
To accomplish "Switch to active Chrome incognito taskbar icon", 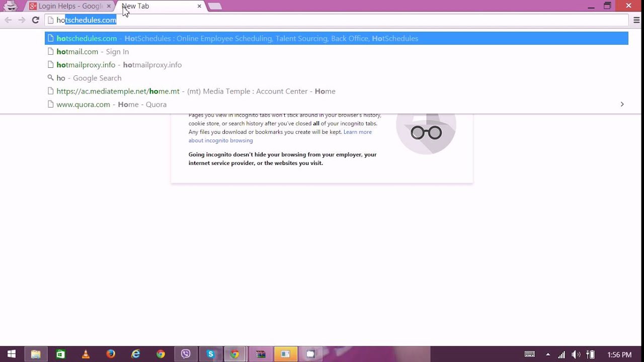I will coord(235,354).
